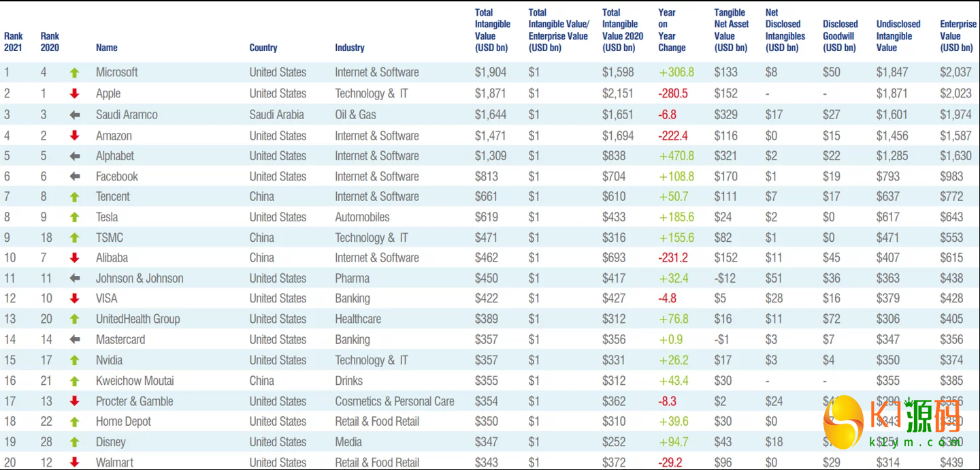Click the gray unchanged arrow beside Facebook
The width and height of the screenshot is (980, 470).
[75, 176]
